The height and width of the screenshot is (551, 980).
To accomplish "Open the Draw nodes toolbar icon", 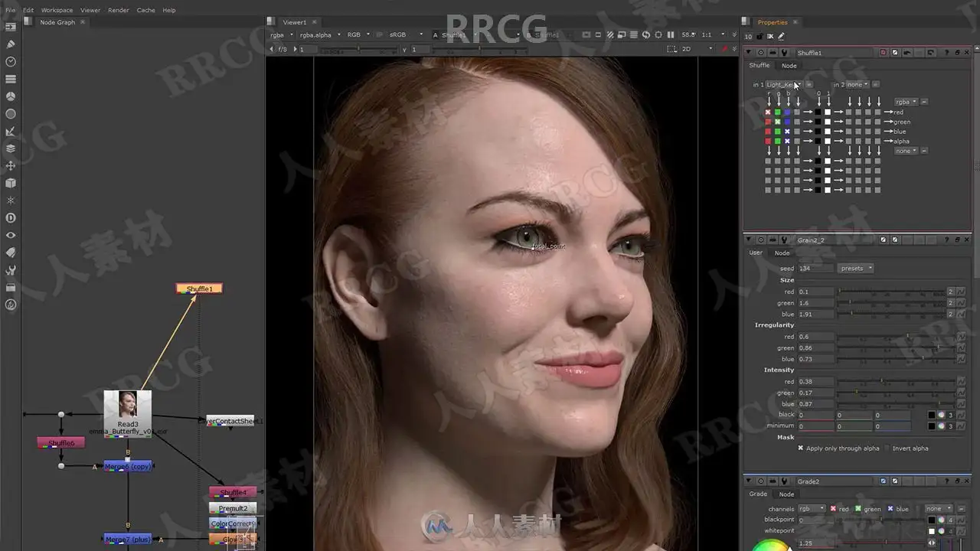I will 11,44.
